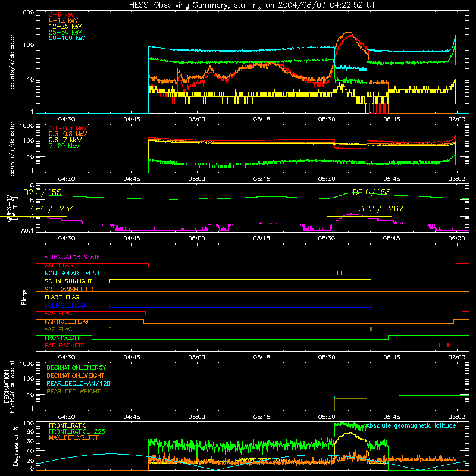Click the 'B3.0/655' flare annotation
Image resolution: width=476 pixels, height=476 pixels.
click(x=371, y=192)
